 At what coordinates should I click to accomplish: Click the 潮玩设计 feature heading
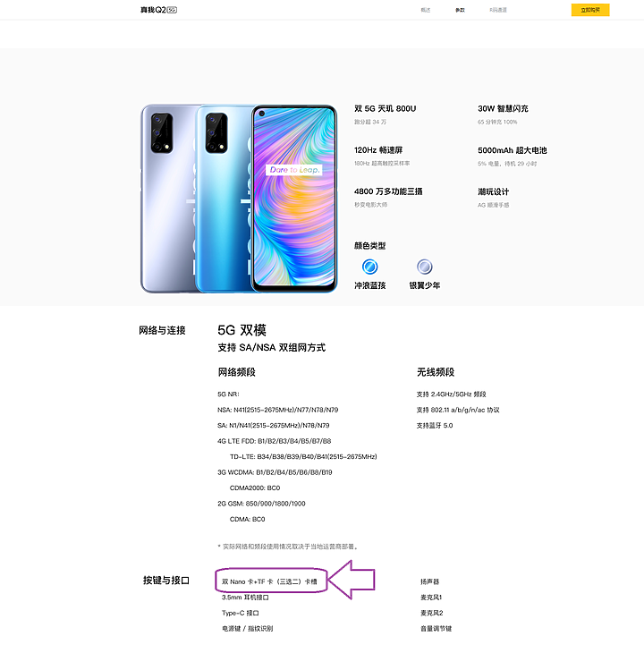click(494, 191)
